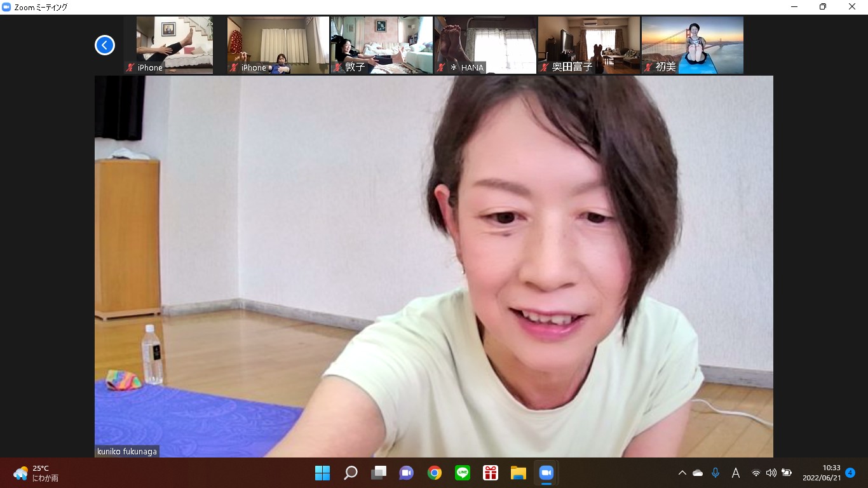868x488 pixels.
Task: Click OneDrive cloud icon in tray
Action: point(698,473)
